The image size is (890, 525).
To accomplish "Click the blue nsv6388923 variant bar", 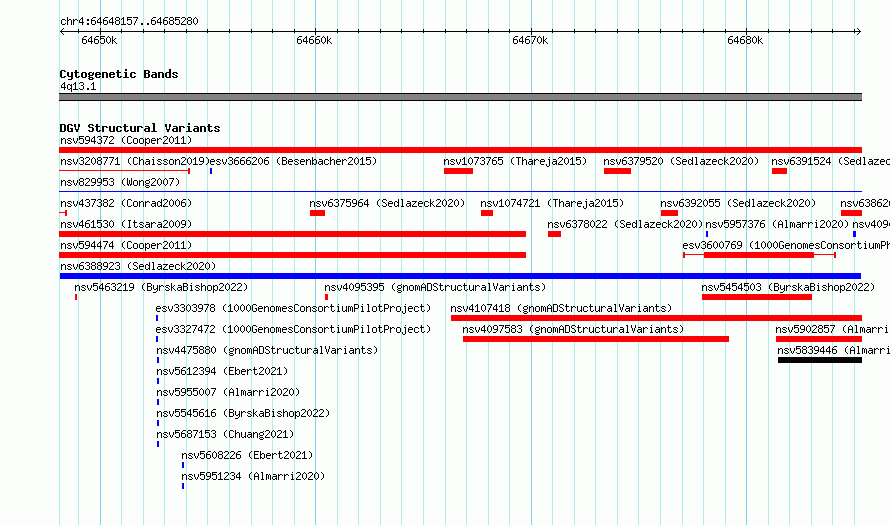I will coord(460,276).
